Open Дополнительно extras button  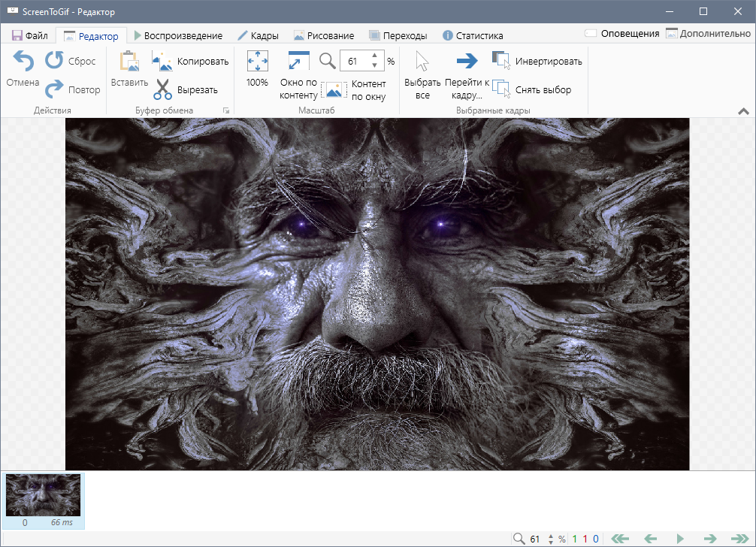tap(708, 33)
